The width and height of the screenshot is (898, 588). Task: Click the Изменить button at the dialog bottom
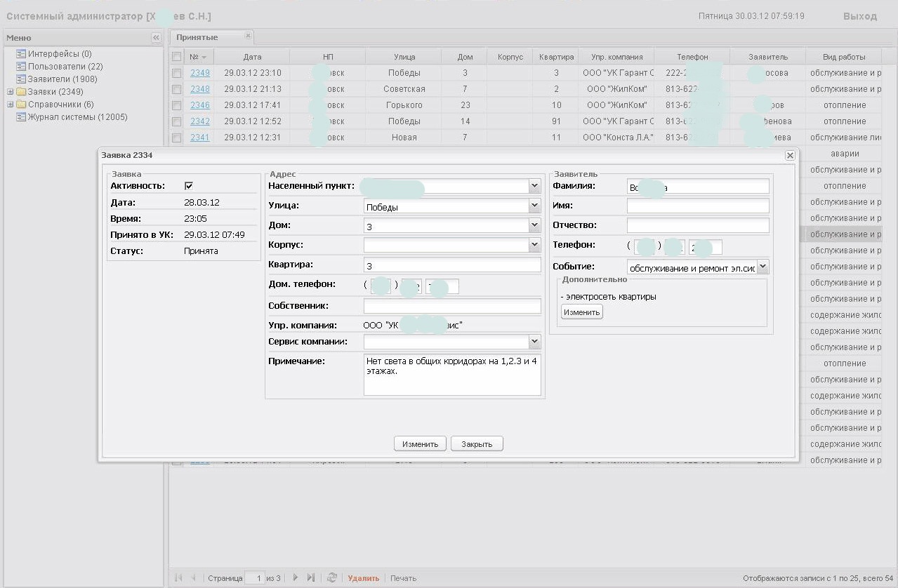click(420, 443)
